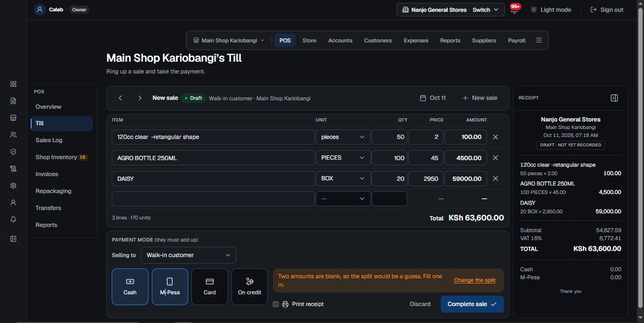The height and width of the screenshot is (323, 644).
Task: Click the single-person icon in left rail
Action: click(x=13, y=202)
